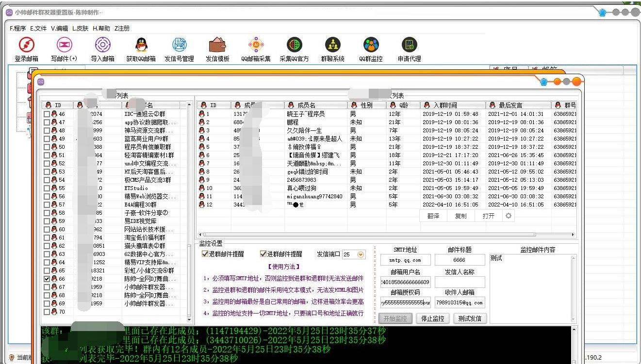Open H.帮助 menu
The image size is (641, 364).
click(101, 29)
